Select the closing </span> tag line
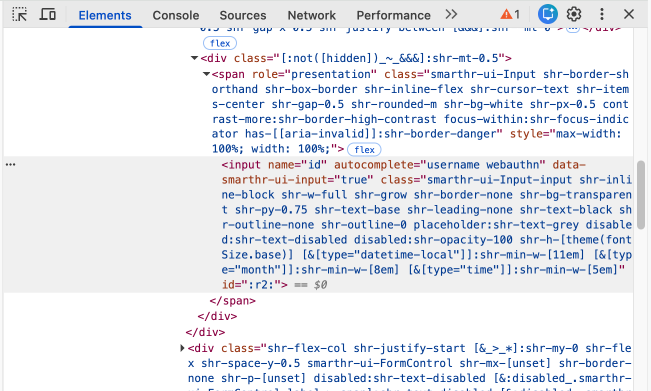This screenshot has width=651, height=391. pos(232,301)
